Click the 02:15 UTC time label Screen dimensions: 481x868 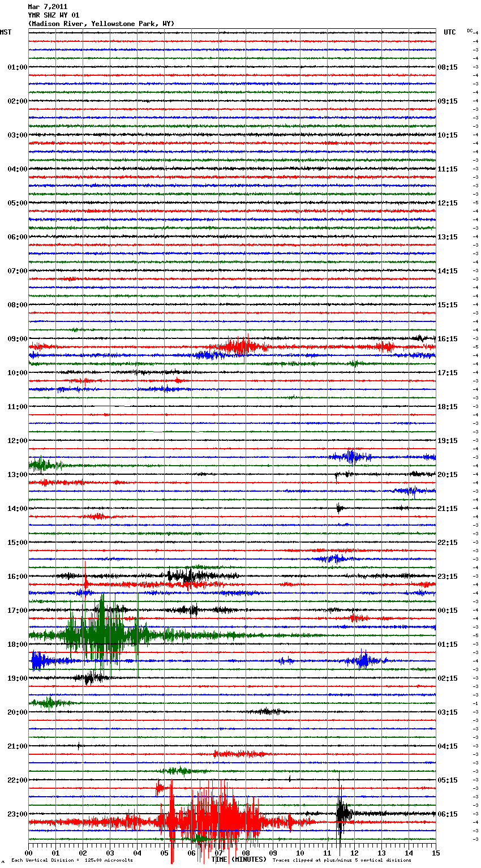tap(448, 678)
